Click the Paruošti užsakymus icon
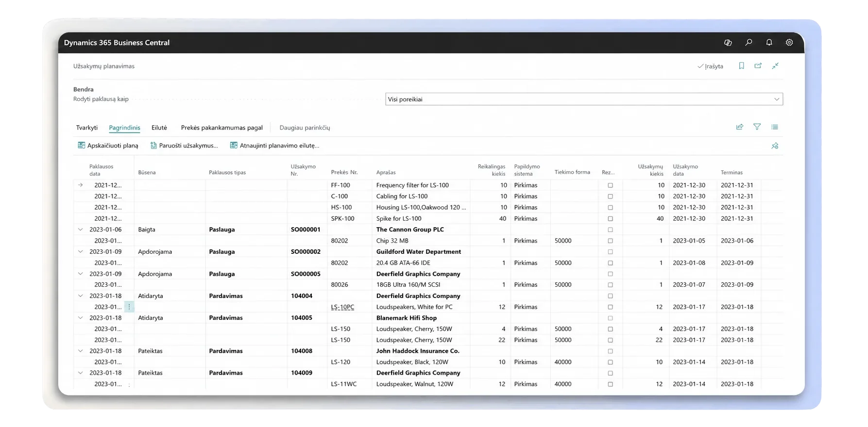 point(153,146)
